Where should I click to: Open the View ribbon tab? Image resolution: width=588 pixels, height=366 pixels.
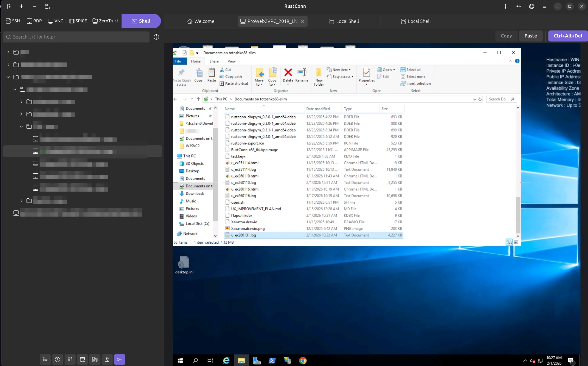(232, 61)
